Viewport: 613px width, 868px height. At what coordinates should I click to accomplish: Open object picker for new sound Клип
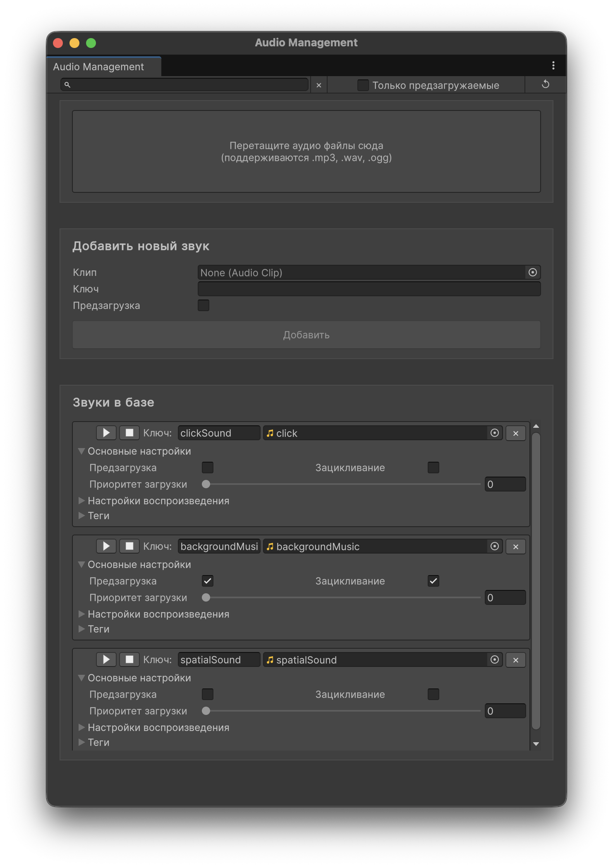click(x=532, y=272)
